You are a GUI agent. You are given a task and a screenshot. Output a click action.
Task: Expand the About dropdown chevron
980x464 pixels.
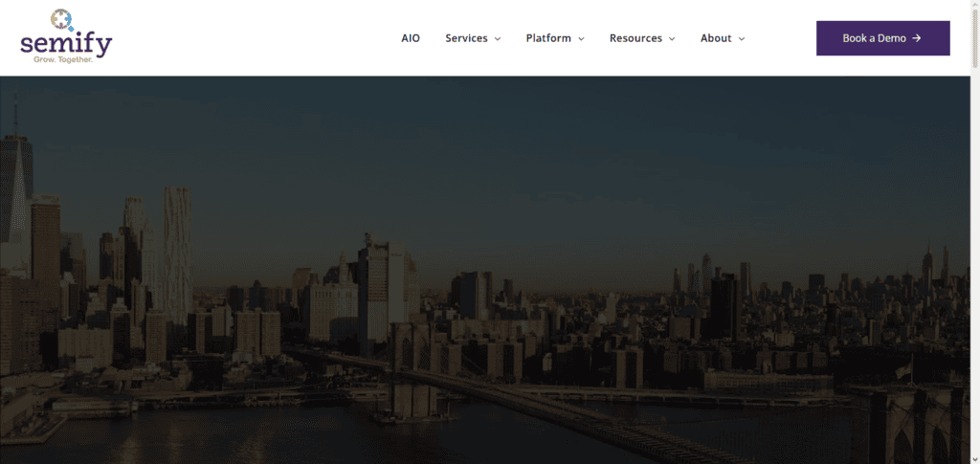pyautogui.click(x=742, y=38)
